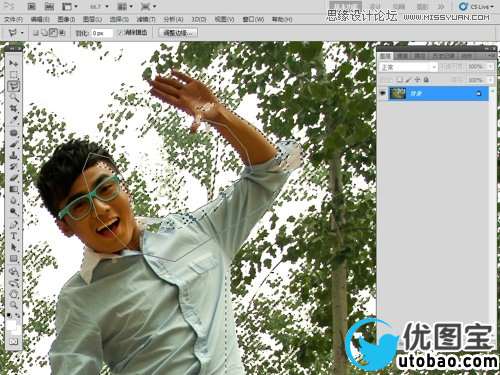Hide the background layer with the eye icon
Viewport: 500px width, 375px height.
383,94
